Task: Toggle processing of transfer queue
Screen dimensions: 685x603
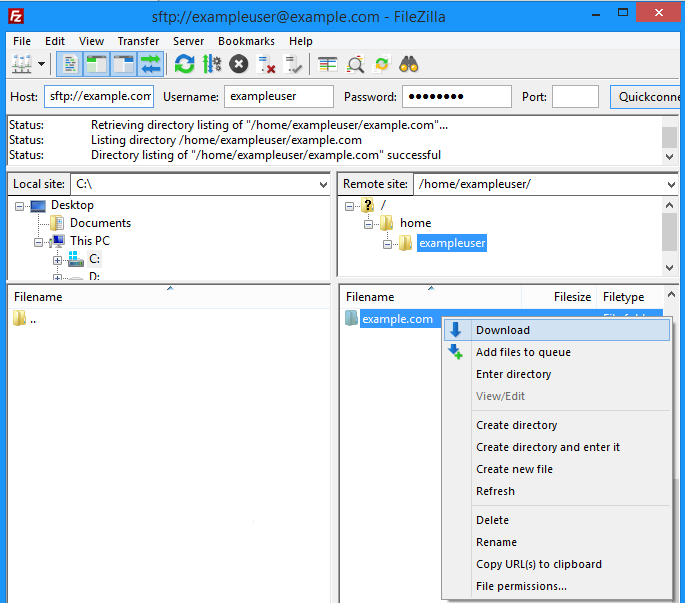Action: pyautogui.click(x=212, y=64)
